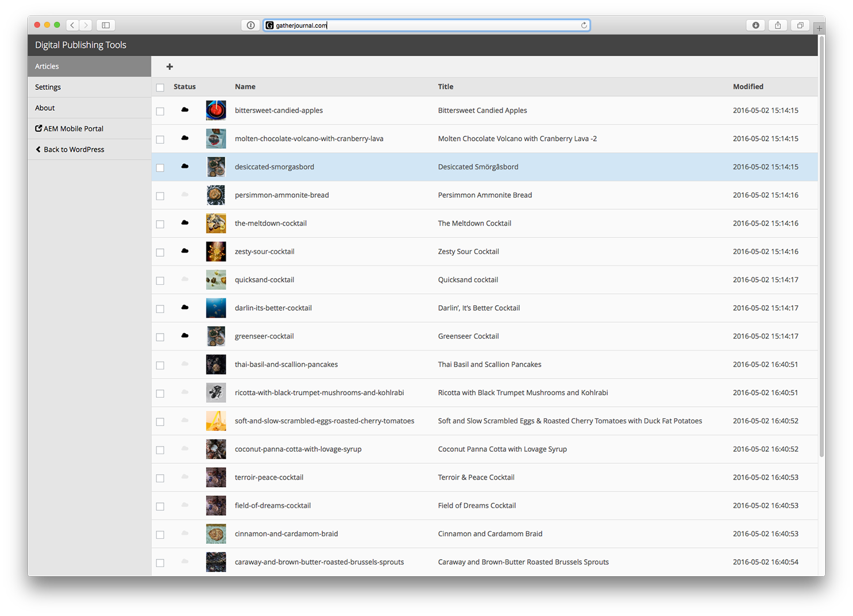Check the bittersweet-candied-apples row checkbox
Viewport: 853px width, 616px height.
click(160, 111)
